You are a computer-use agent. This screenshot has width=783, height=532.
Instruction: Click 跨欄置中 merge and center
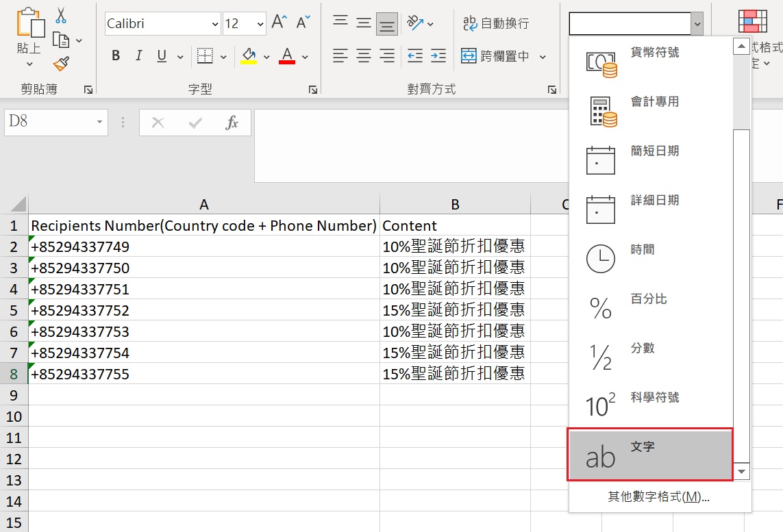click(x=495, y=56)
